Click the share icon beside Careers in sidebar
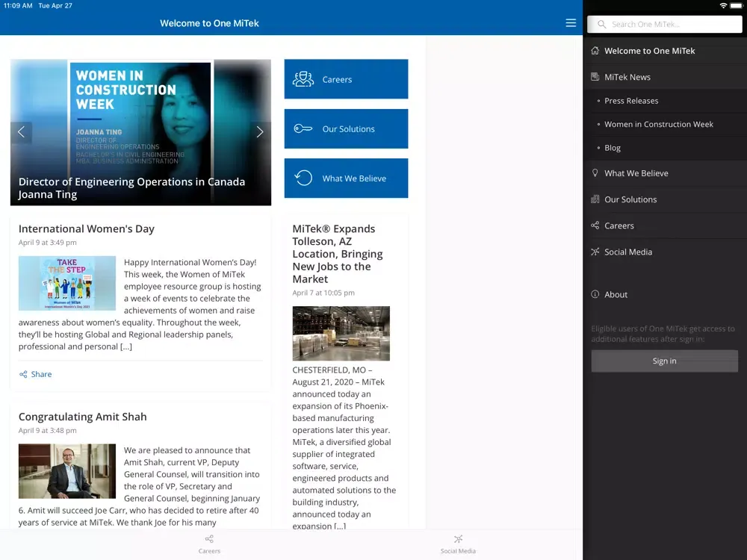 click(x=595, y=225)
